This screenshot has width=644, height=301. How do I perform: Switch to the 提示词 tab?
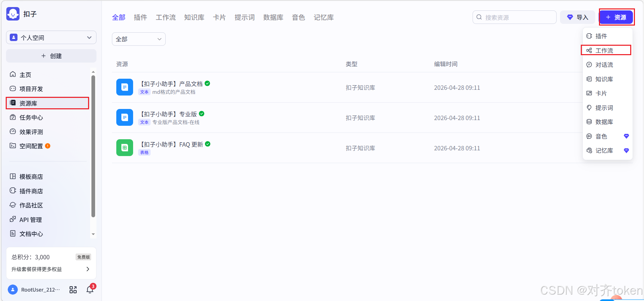coord(245,17)
